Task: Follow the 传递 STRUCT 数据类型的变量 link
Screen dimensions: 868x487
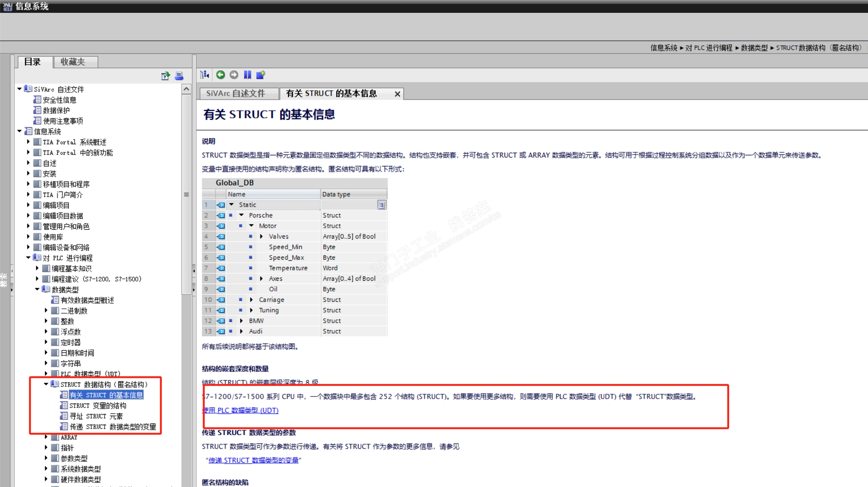Action: click(x=253, y=460)
